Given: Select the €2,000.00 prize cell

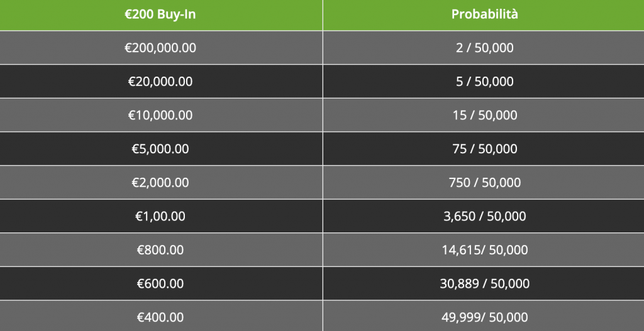Looking at the screenshot, I should click(160, 183).
